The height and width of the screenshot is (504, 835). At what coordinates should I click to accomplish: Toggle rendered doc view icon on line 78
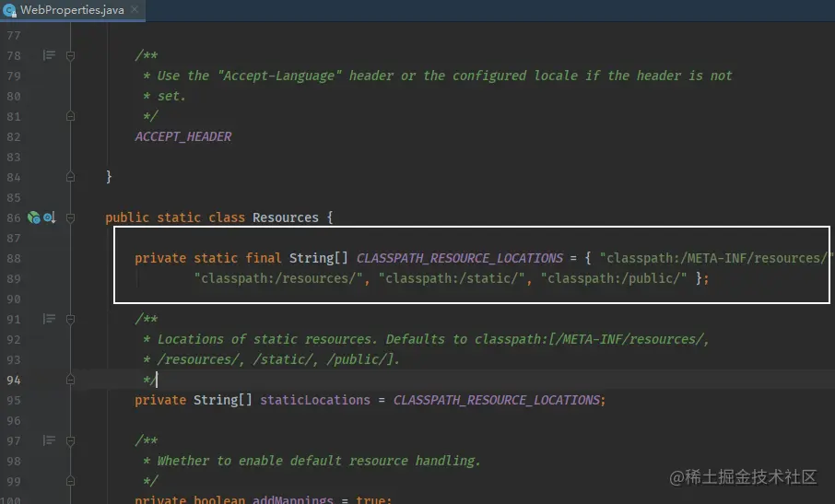click(x=49, y=54)
